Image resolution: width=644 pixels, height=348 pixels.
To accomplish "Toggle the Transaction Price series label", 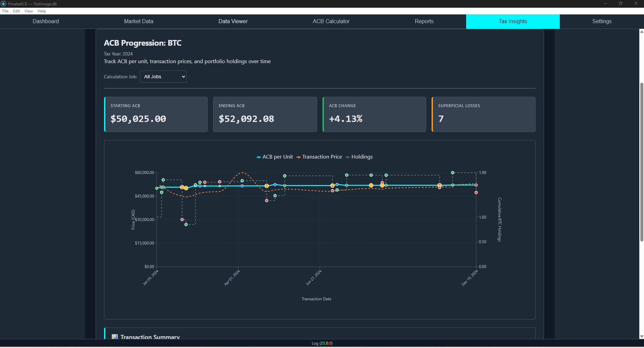I will [x=322, y=157].
